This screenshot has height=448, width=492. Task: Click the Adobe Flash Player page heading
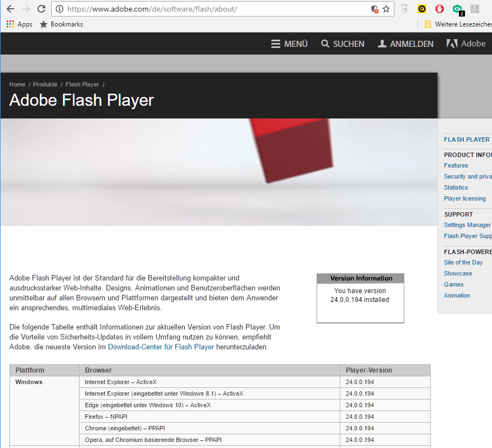click(x=82, y=100)
